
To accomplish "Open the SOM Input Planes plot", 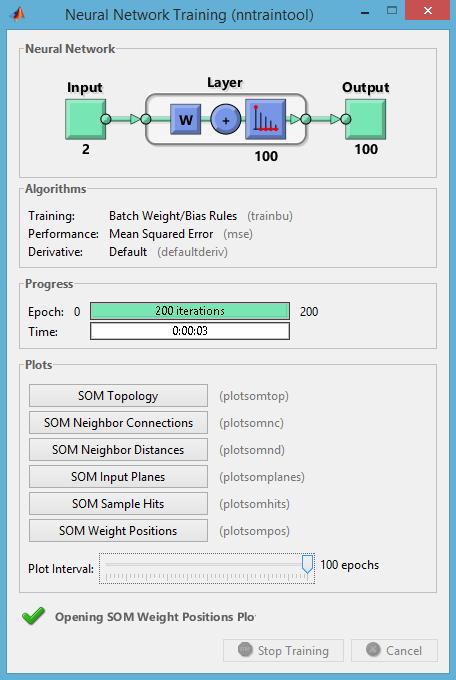I will pyautogui.click(x=118, y=477).
